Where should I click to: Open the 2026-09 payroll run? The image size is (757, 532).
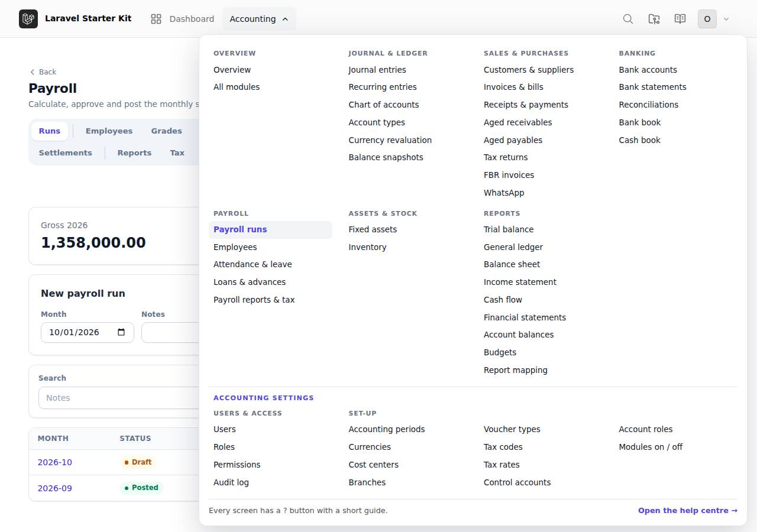55,488
